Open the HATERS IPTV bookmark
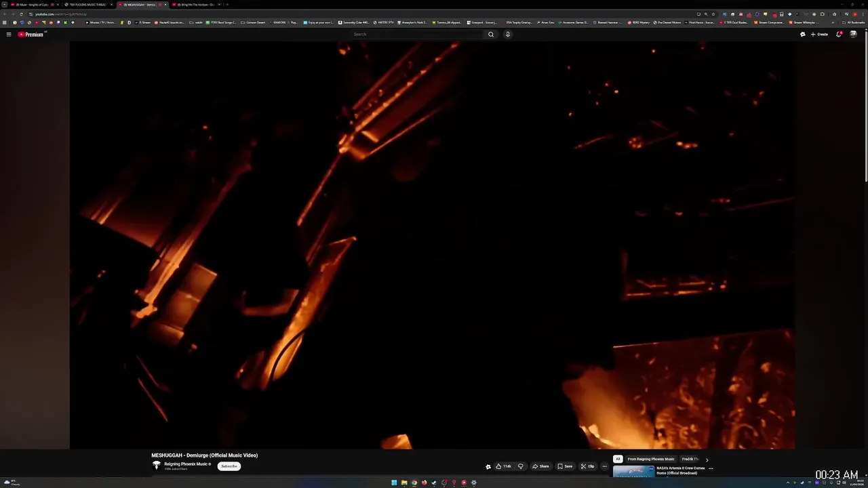The image size is (868, 488). tap(384, 22)
